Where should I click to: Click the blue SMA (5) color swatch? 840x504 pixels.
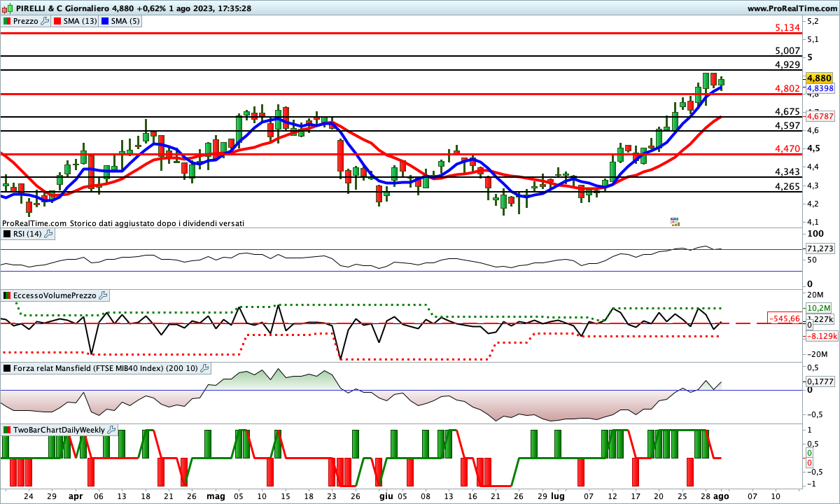click(105, 21)
